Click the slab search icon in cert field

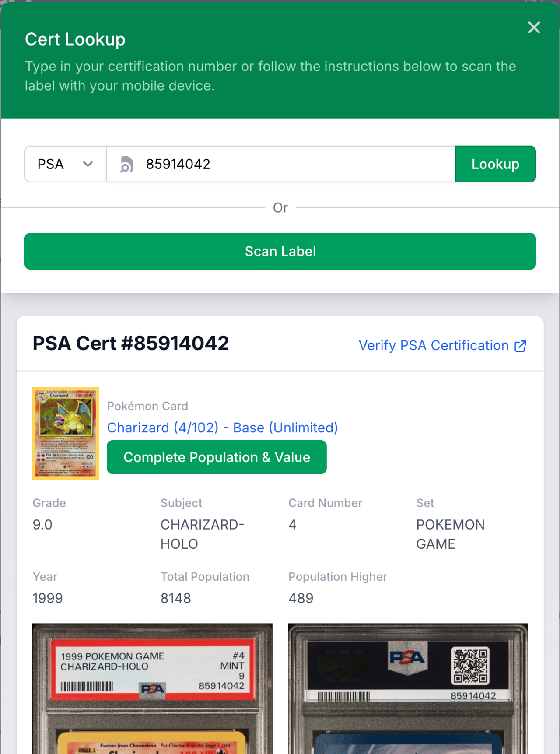click(x=126, y=164)
